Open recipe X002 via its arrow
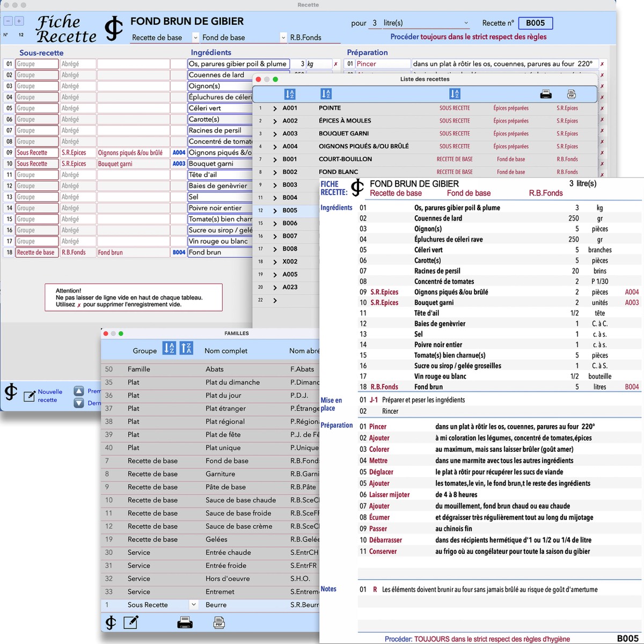644x644 pixels. coord(275,262)
